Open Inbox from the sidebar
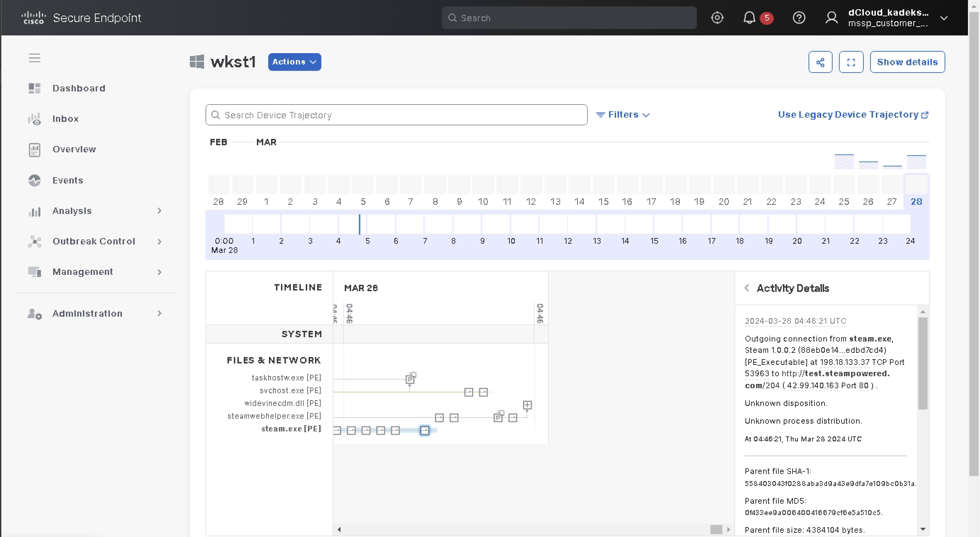 pyautogui.click(x=65, y=119)
